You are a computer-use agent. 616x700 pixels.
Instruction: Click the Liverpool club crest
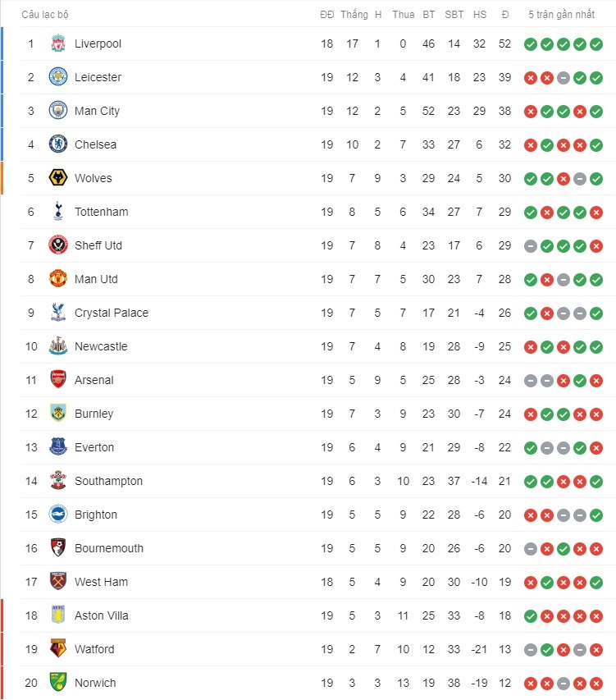(x=58, y=43)
